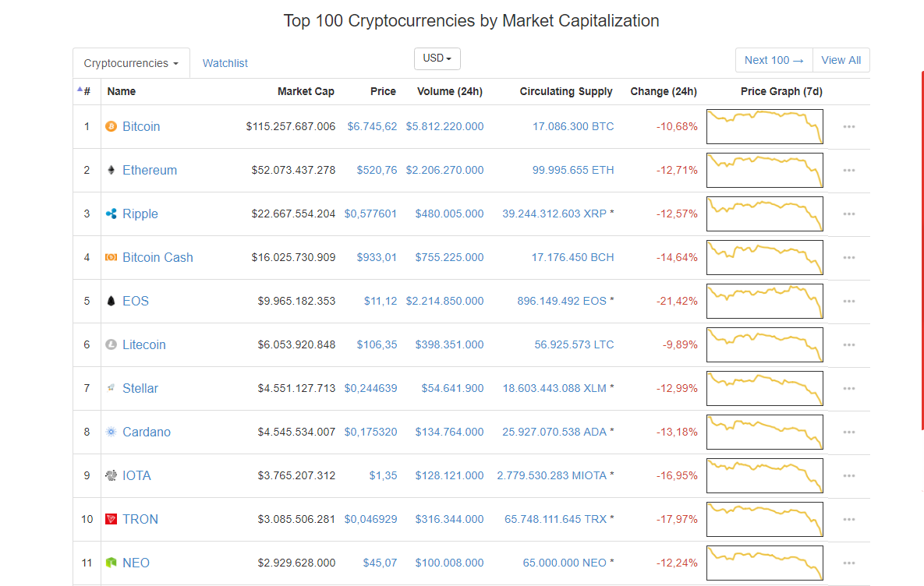Click the Ethereum diamond logo icon
Viewport: 924px width, 586px height.
coord(111,170)
